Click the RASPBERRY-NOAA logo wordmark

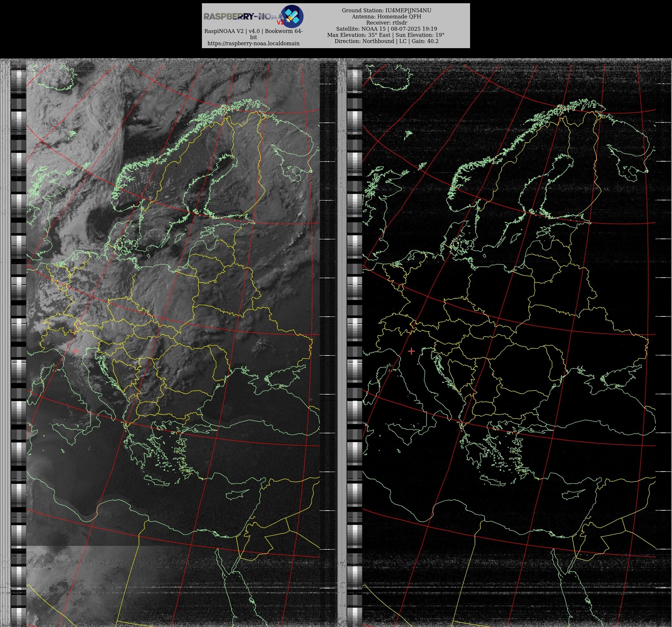244,17
